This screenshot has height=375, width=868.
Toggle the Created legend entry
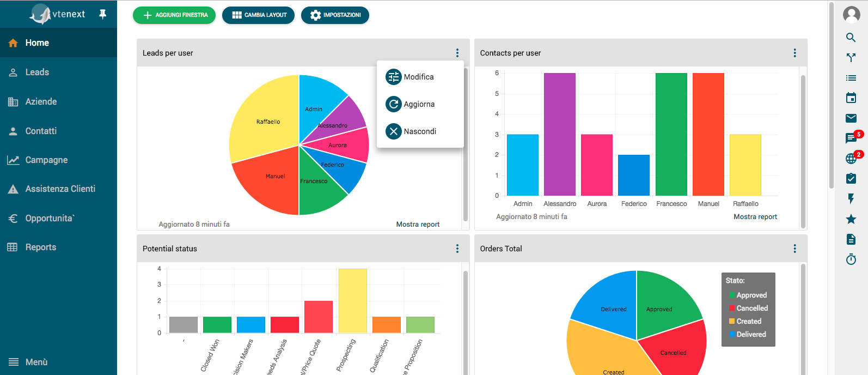coord(745,321)
